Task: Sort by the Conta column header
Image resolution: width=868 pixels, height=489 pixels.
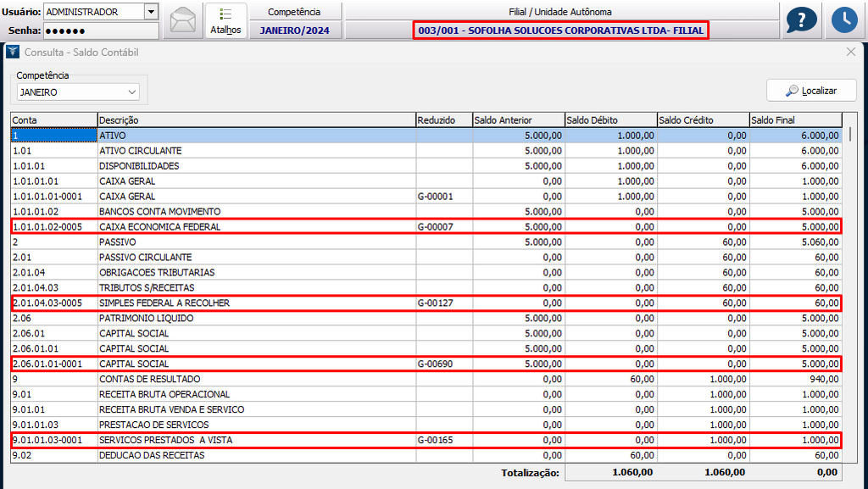Action: (x=53, y=120)
